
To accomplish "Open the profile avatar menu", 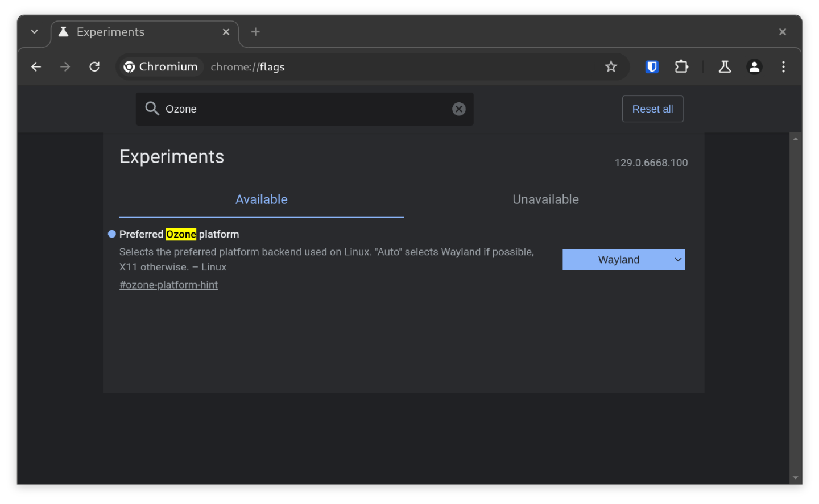I will coord(754,67).
